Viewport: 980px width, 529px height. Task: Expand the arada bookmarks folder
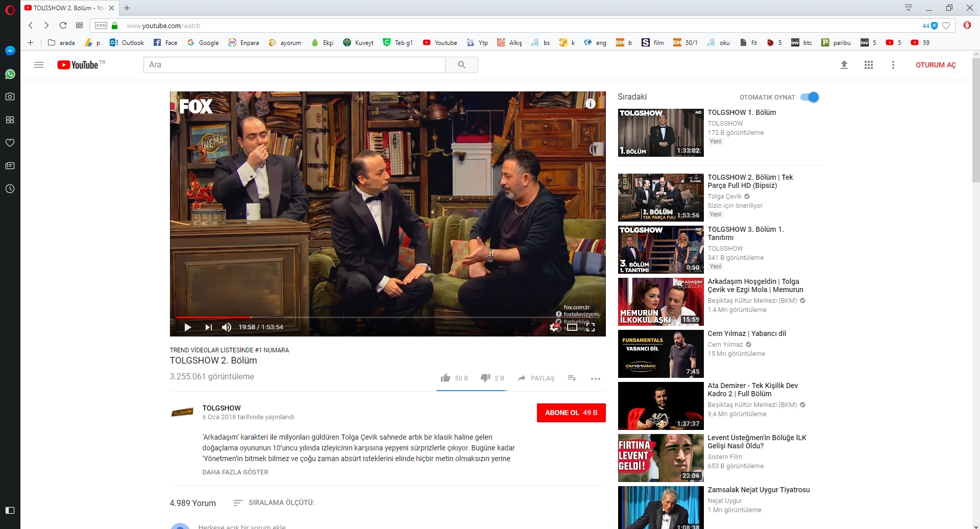[61, 43]
